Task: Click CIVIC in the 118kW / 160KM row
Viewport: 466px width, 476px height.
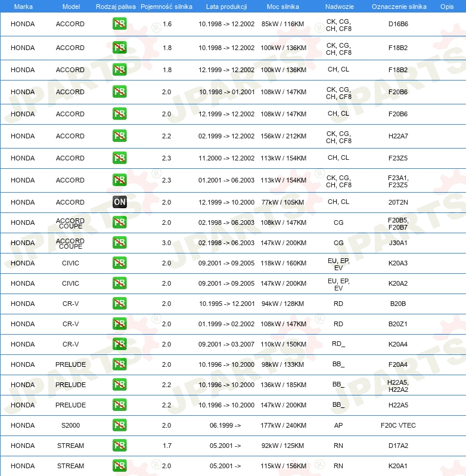Action: [70, 263]
